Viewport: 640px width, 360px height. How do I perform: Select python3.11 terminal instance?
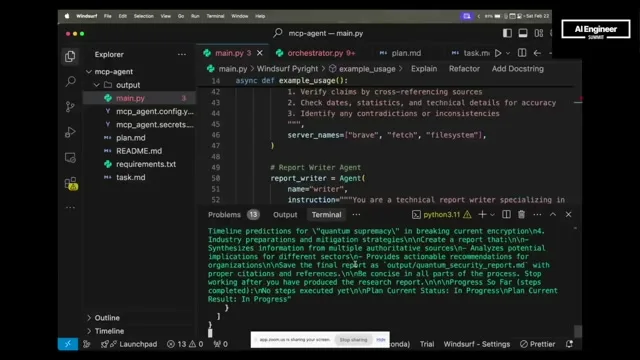click(441, 215)
